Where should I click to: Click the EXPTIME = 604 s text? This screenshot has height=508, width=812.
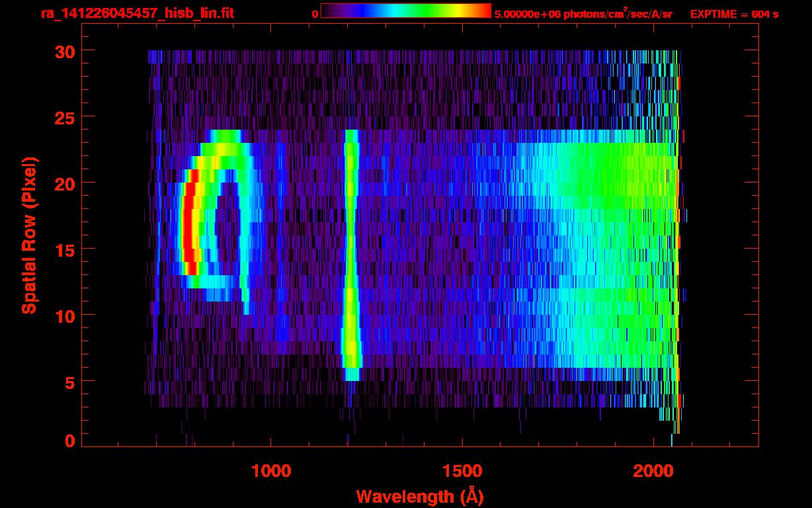click(734, 14)
